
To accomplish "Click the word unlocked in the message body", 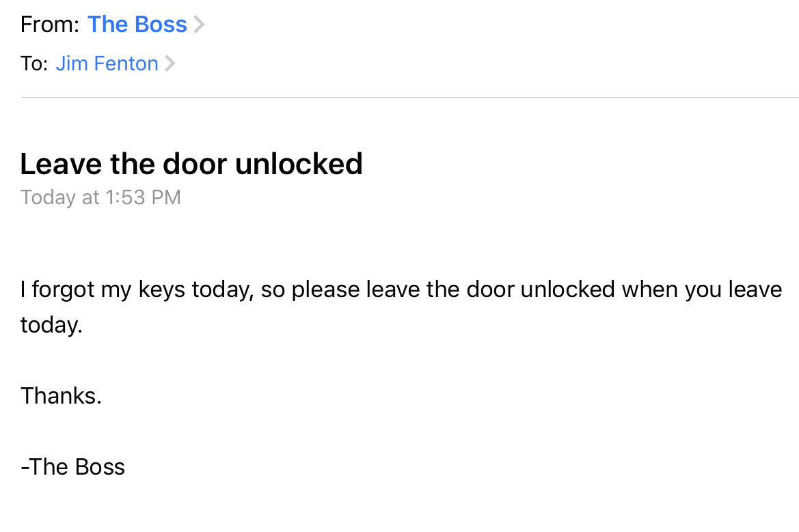I will pyautogui.click(x=567, y=290).
